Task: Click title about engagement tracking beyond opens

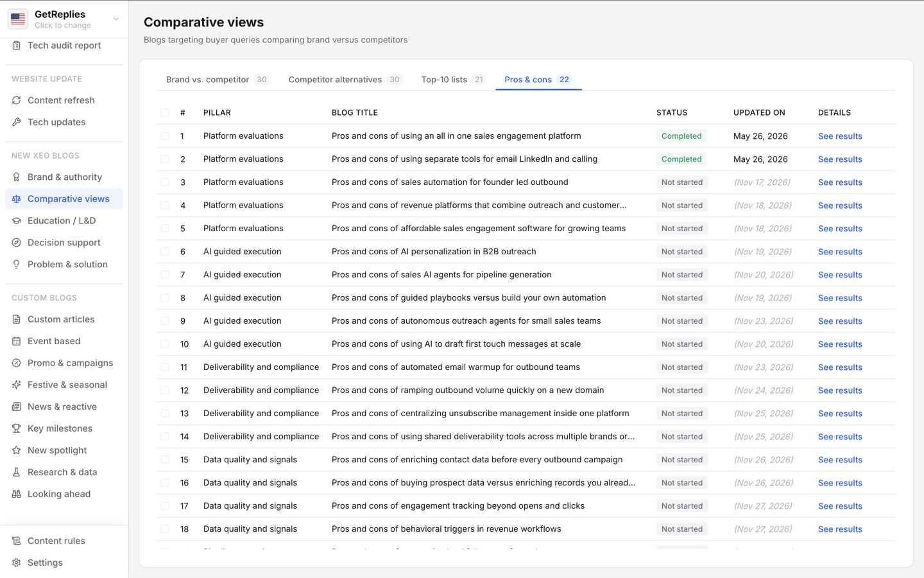Action: [458, 506]
